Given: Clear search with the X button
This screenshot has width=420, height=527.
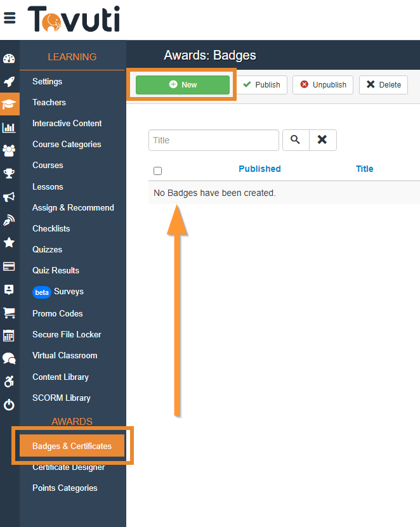Looking at the screenshot, I should tap(322, 140).
